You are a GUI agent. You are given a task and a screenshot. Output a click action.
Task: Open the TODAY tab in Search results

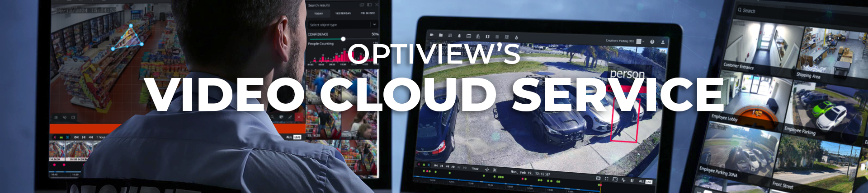[319, 14]
